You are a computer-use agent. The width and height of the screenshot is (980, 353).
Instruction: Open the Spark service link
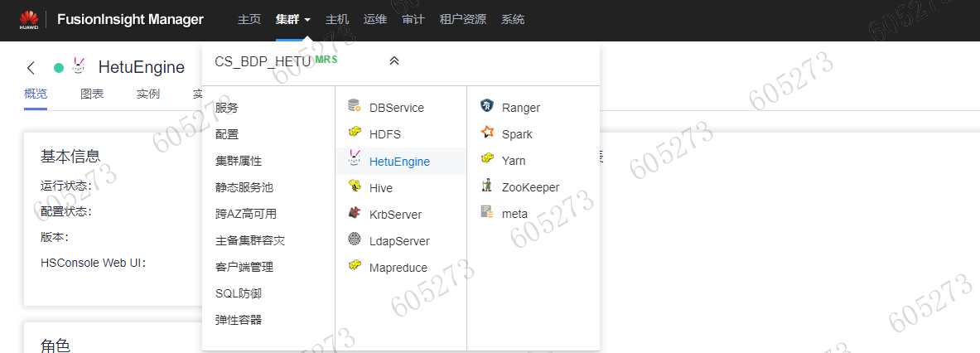517,134
